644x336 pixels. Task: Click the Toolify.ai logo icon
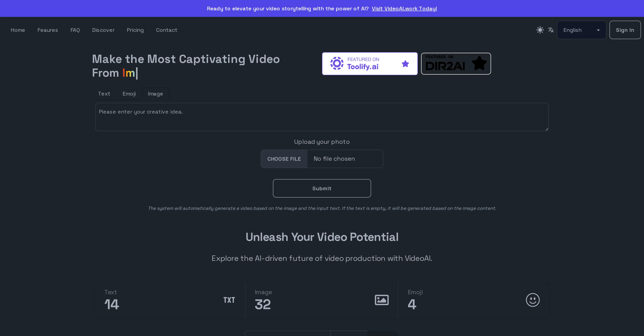coord(337,63)
